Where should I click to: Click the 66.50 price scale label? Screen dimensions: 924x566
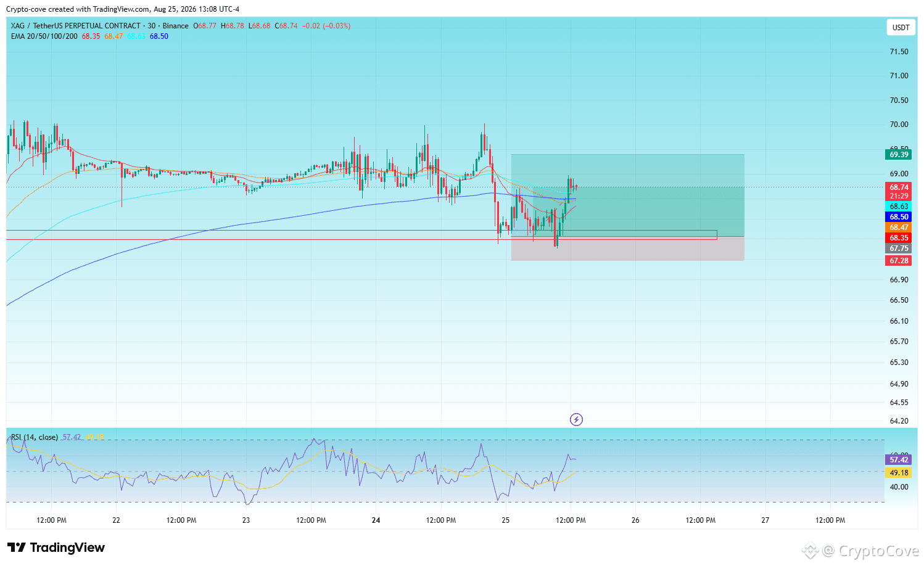(x=899, y=300)
